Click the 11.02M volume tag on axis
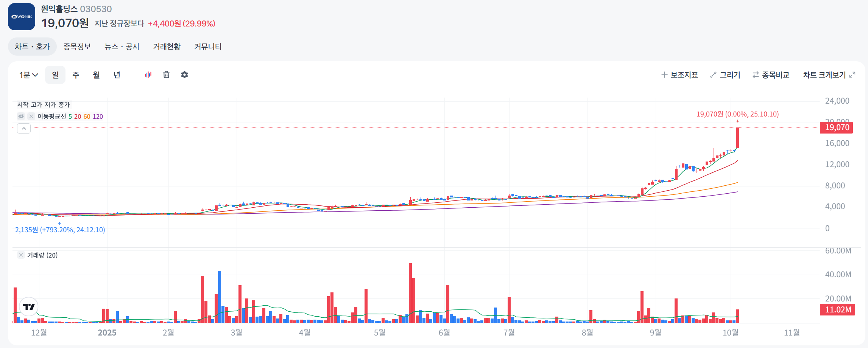The image size is (868, 348). 837,309
